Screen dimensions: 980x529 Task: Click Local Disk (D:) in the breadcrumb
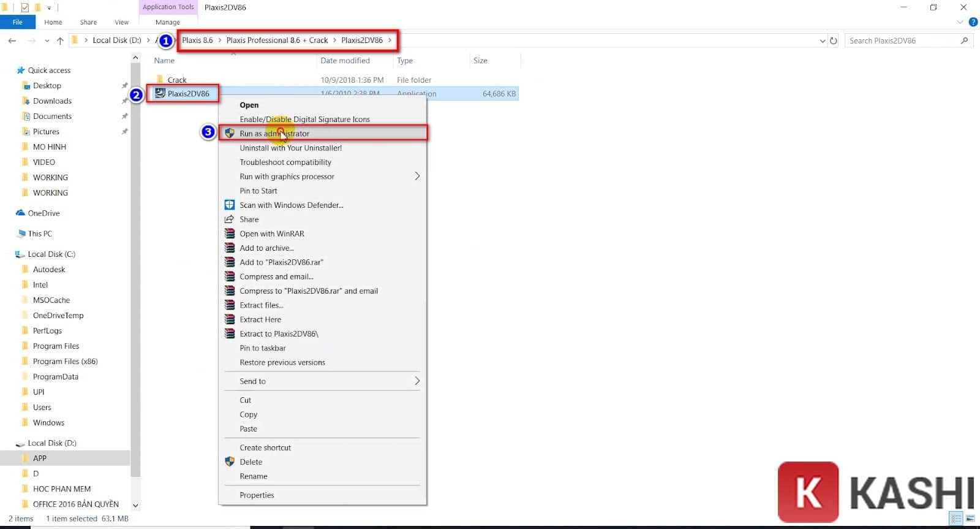point(116,40)
